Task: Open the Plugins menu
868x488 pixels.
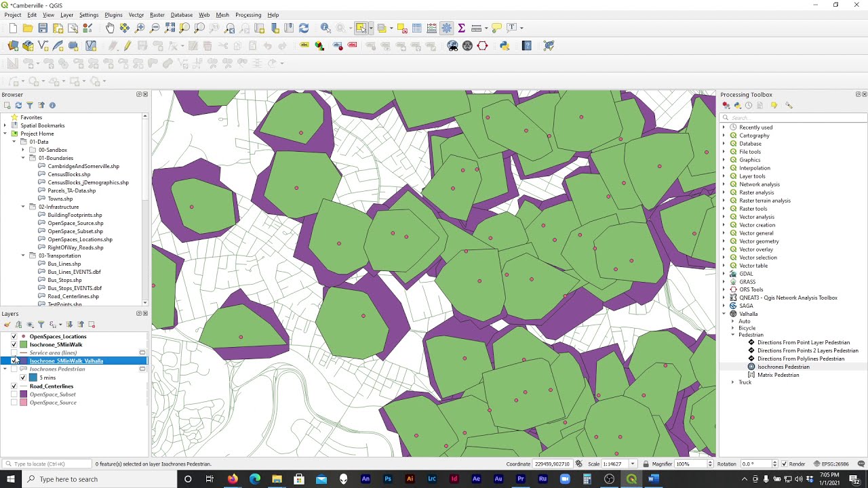Action: (113, 15)
